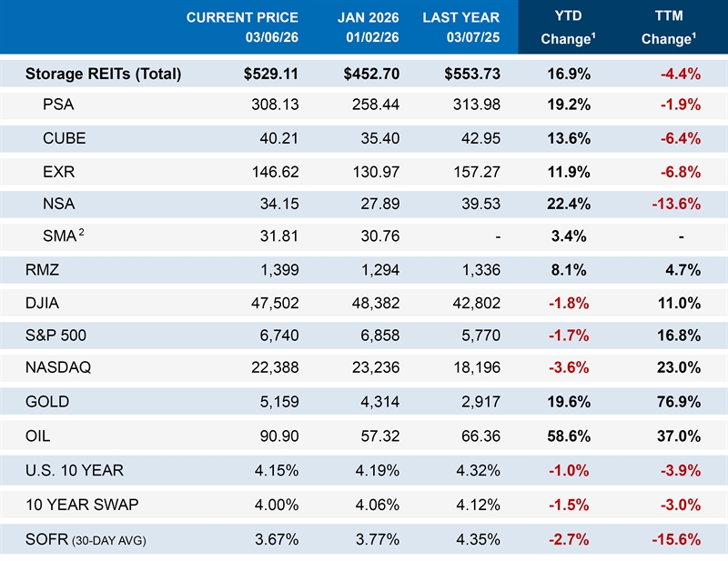Click the TTM Change column header
The width and height of the screenshot is (728, 561).
click(x=669, y=28)
